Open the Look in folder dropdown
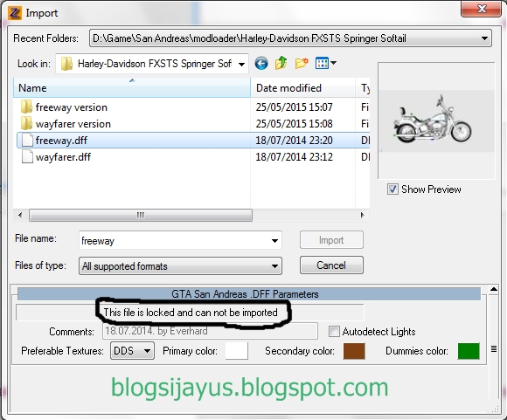 (x=241, y=64)
